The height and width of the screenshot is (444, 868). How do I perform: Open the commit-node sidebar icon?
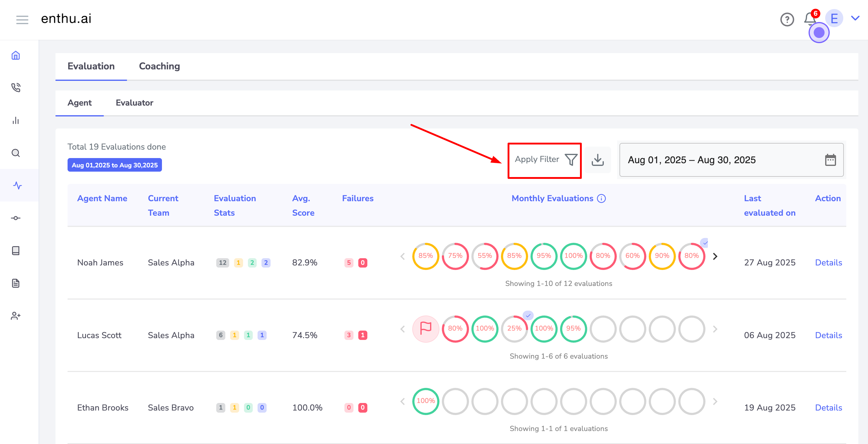point(15,218)
